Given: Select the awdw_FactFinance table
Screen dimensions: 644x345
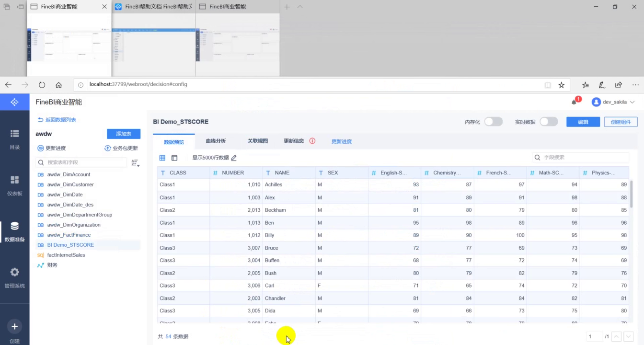Looking at the screenshot, I should coord(69,235).
